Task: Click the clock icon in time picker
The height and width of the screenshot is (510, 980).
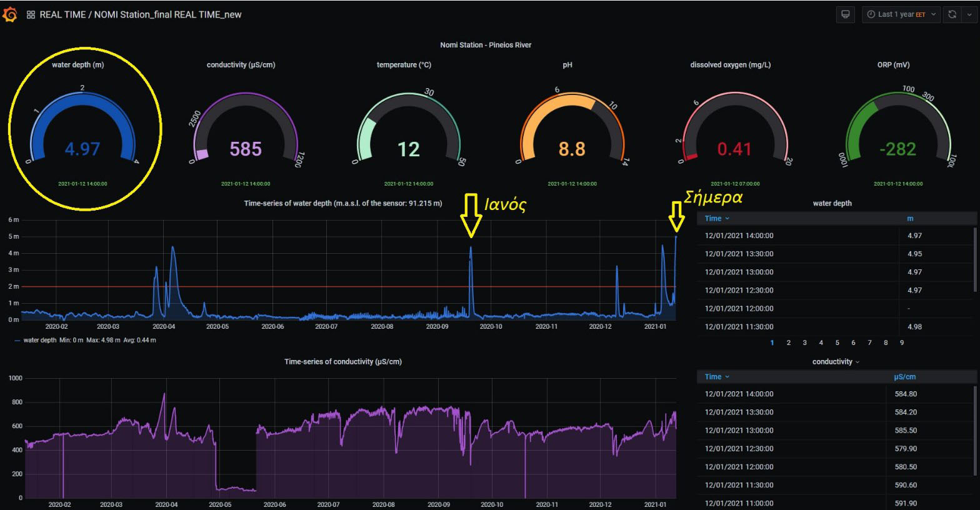Action: pyautogui.click(x=871, y=14)
